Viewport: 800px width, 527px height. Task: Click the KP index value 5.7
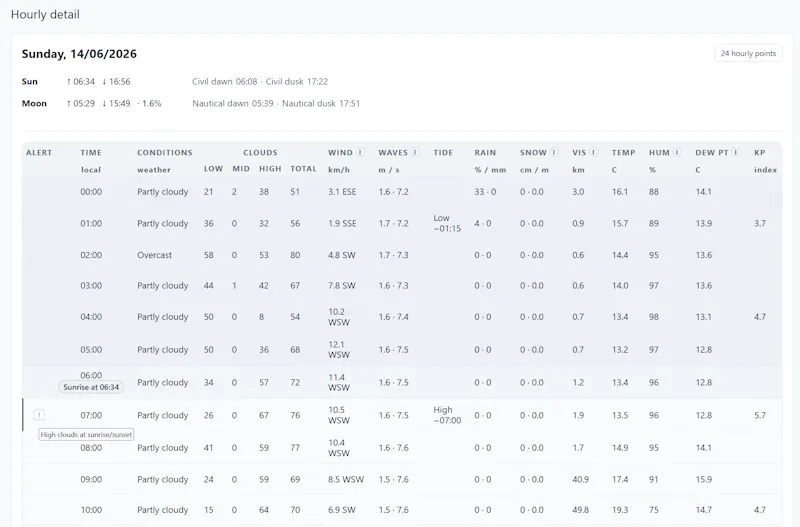760,415
